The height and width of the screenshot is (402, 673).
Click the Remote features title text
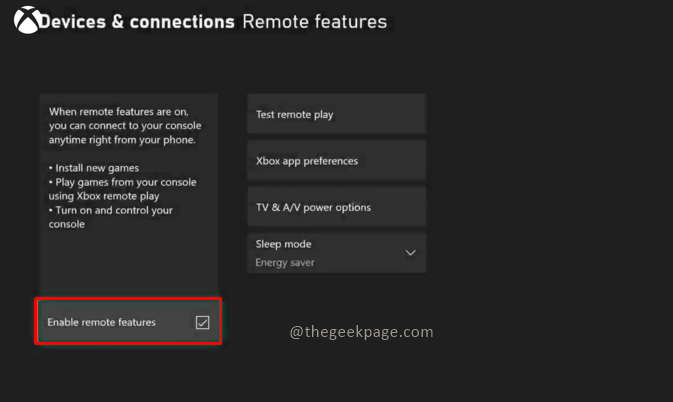(315, 21)
